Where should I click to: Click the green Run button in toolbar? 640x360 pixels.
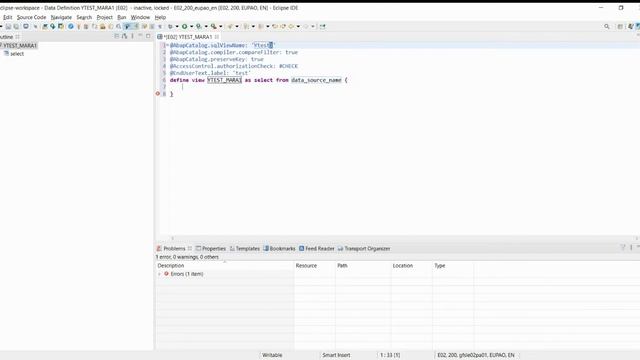(184, 27)
